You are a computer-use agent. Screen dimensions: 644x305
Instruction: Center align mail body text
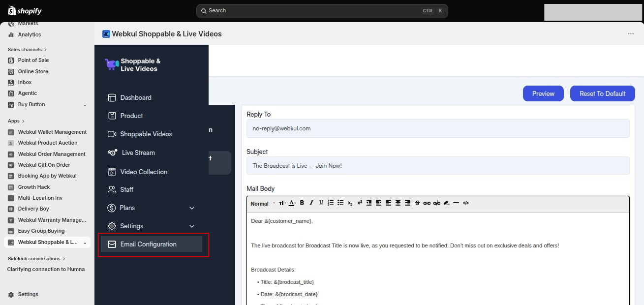398,203
